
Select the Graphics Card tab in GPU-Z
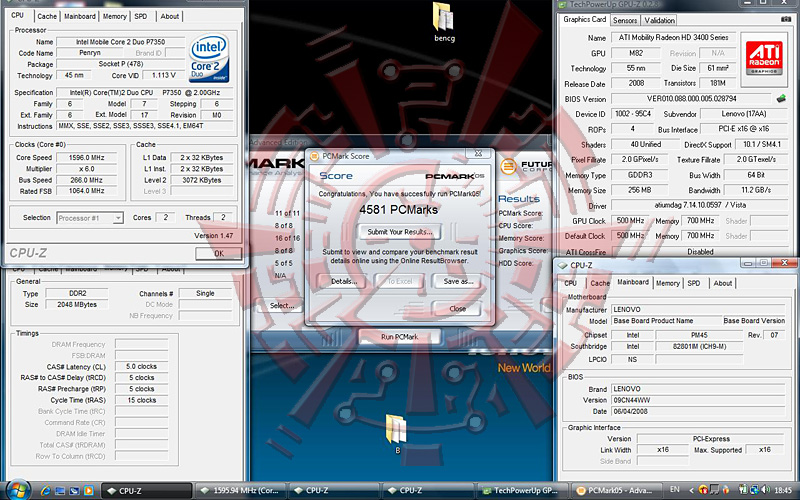[x=584, y=19]
